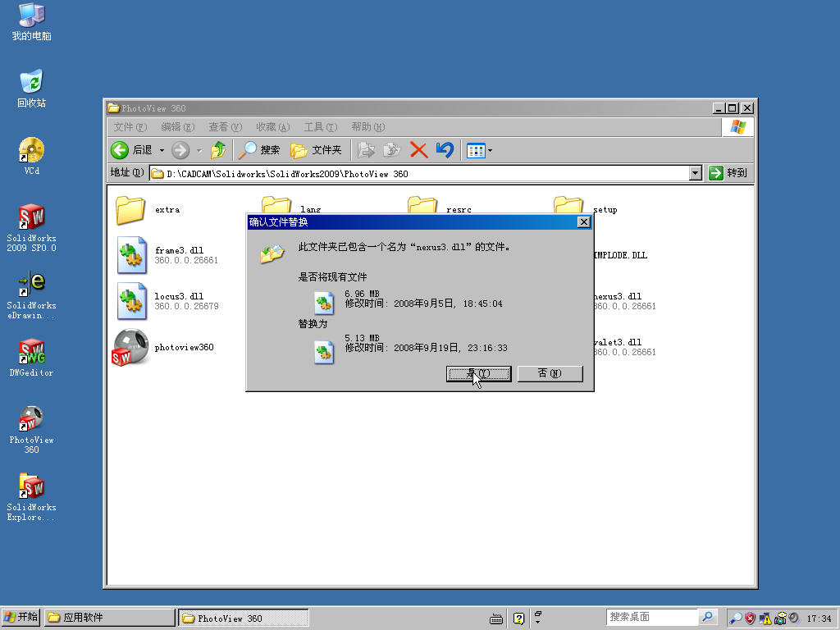The height and width of the screenshot is (630, 840).
Task: Select the frame3.dll file icon
Action: (x=132, y=255)
